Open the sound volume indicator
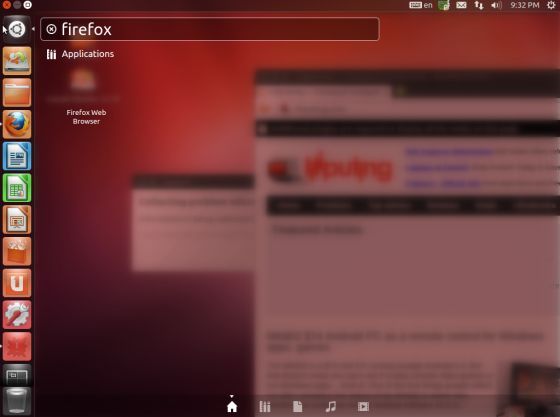Image resolution: width=560 pixels, height=417 pixels. coord(496,5)
